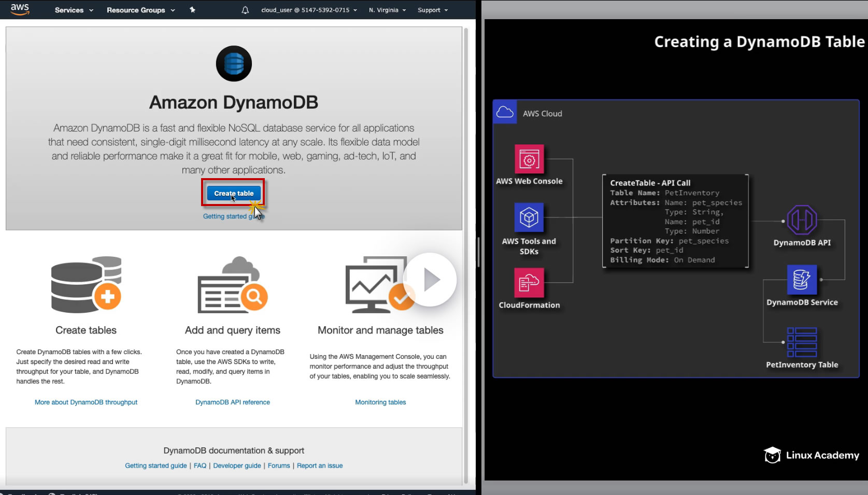Image resolution: width=868 pixels, height=495 pixels.
Task: Click the Amazon DynamoDB heading text
Action: point(234,103)
